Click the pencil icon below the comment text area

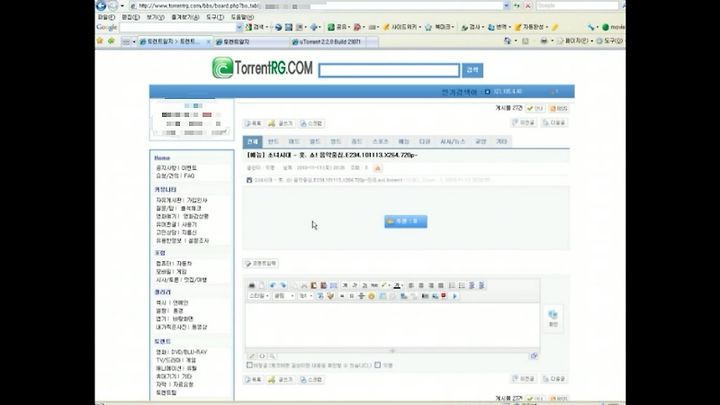[252, 356]
